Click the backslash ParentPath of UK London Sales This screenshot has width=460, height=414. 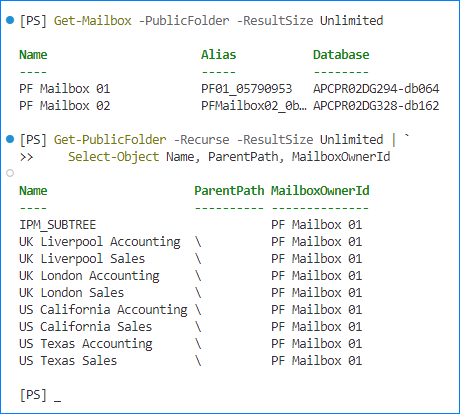click(198, 293)
